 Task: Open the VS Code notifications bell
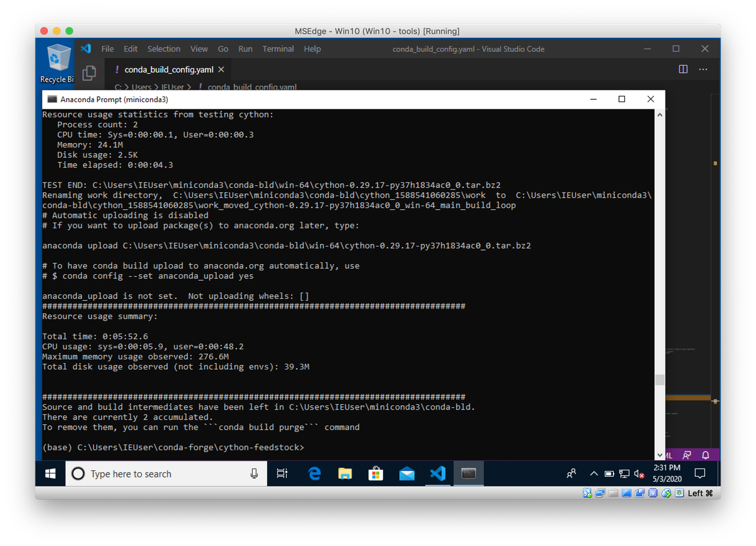coord(705,456)
